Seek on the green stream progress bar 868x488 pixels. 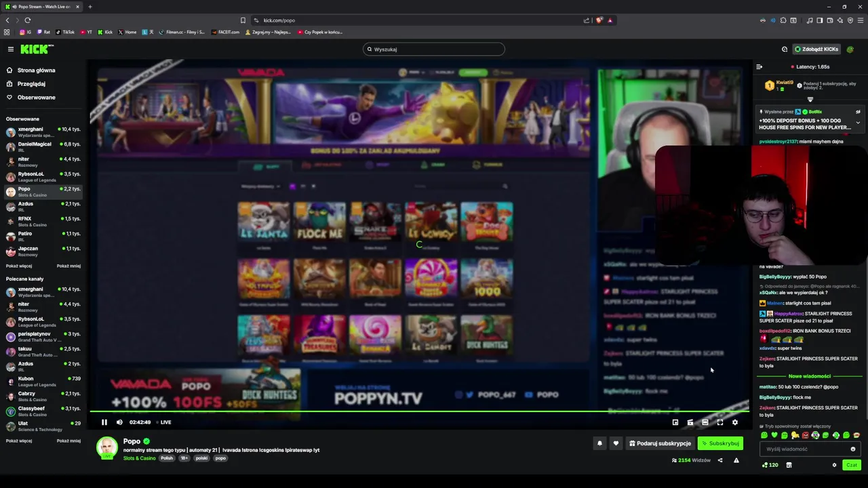click(419, 411)
